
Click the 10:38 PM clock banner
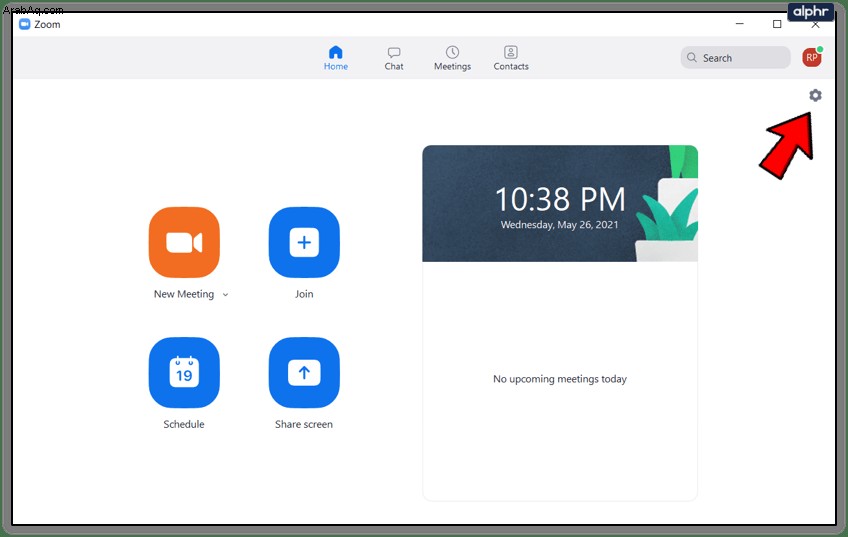click(560, 203)
